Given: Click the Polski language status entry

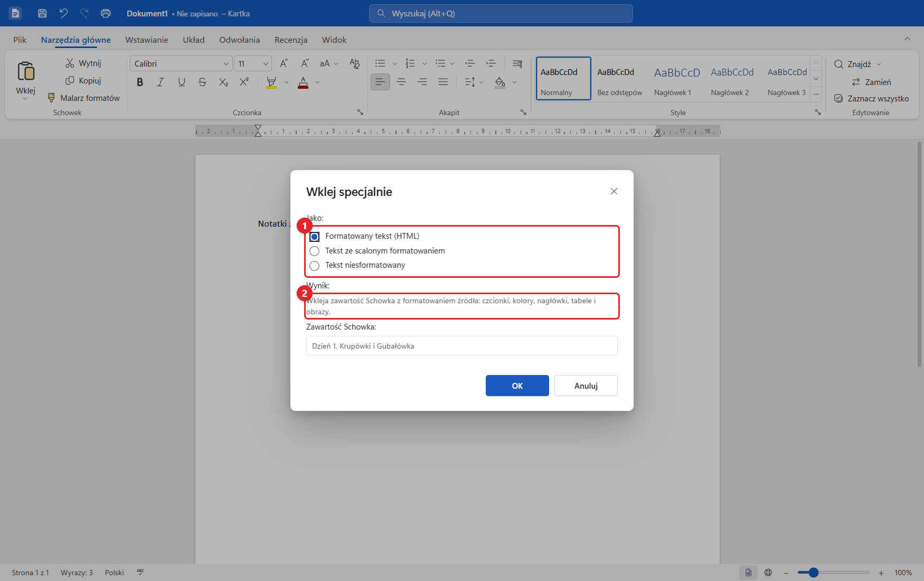Looking at the screenshot, I should tap(115, 573).
